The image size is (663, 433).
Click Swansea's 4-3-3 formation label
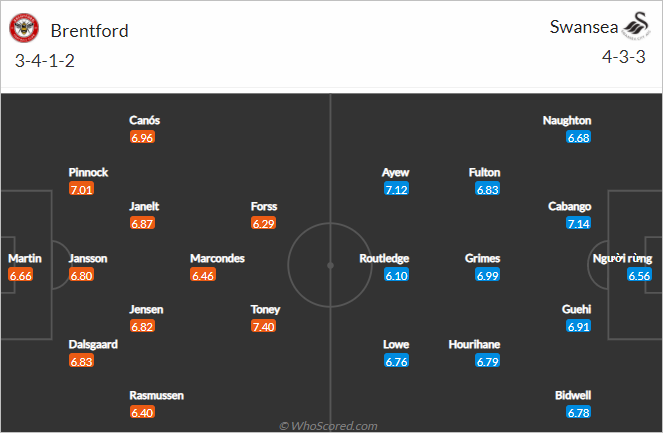[x=624, y=57]
